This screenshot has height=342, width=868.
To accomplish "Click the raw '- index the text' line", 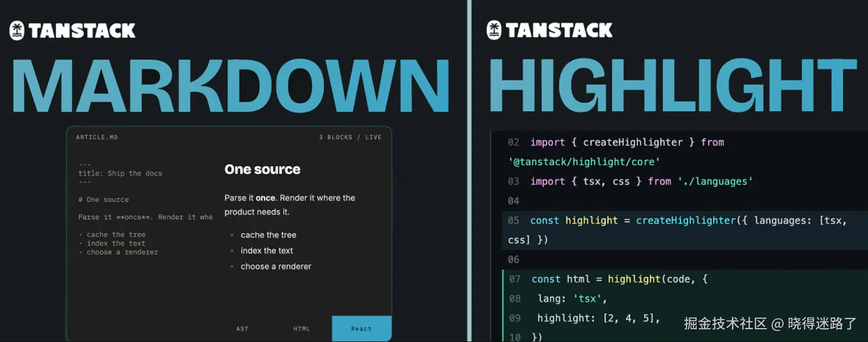I will click(112, 243).
